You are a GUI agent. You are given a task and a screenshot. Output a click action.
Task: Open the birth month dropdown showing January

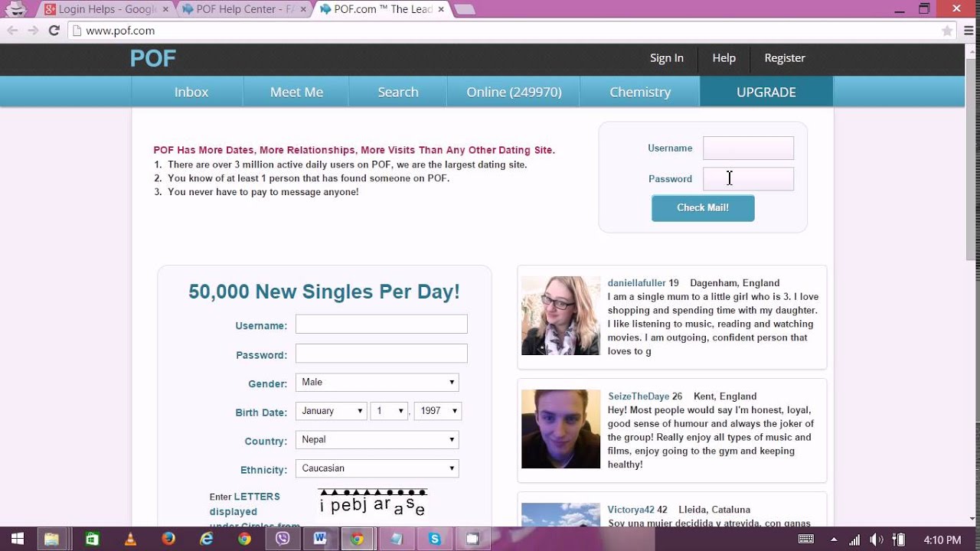coord(331,411)
